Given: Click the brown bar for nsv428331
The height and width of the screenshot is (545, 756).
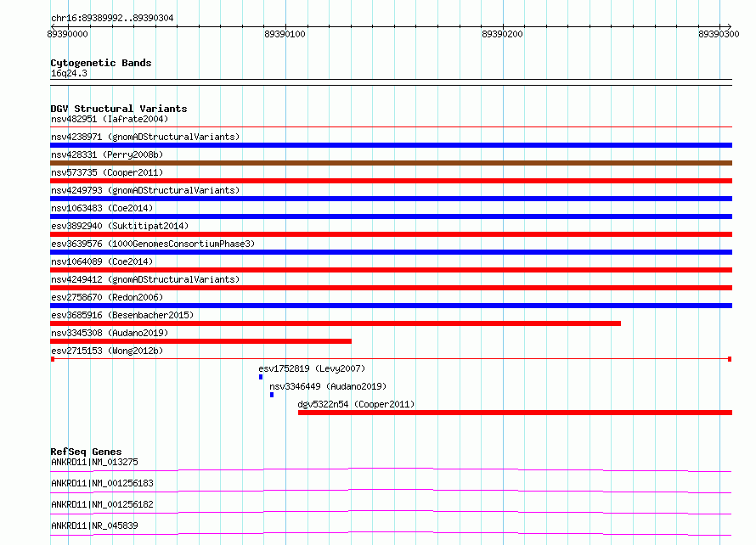Looking at the screenshot, I should tap(391, 163).
